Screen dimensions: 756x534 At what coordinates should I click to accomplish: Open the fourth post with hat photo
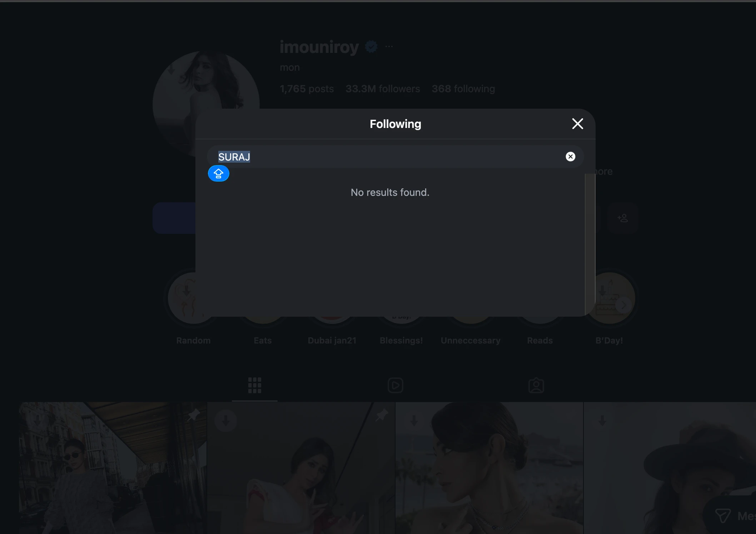[670, 468]
